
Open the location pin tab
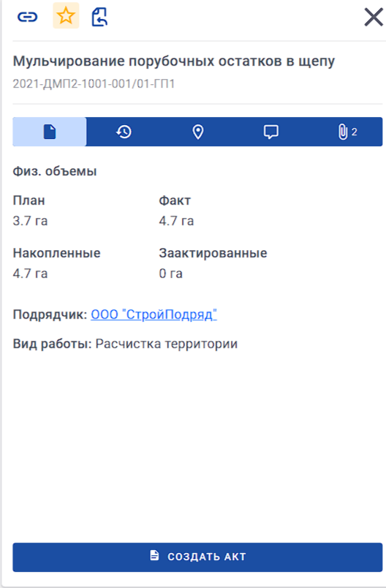pos(197,132)
